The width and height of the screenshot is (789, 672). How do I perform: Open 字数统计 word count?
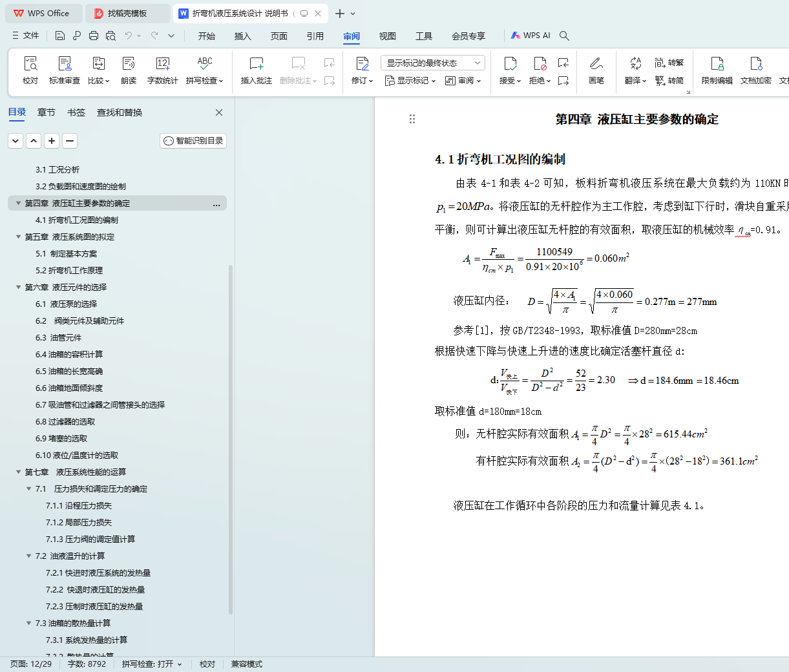pos(163,70)
